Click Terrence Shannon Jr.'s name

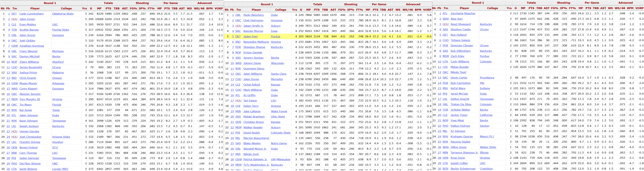coord(464,153)
